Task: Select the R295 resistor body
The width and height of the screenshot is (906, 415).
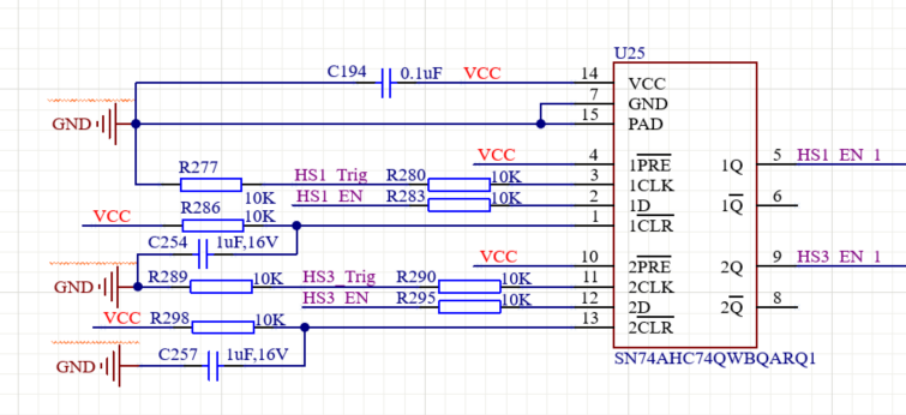Action: pyautogui.click(x=469, y=307)
